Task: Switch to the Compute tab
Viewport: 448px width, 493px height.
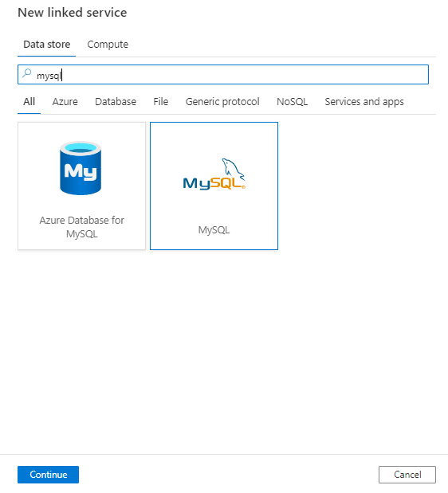Action: click(108, 45)
